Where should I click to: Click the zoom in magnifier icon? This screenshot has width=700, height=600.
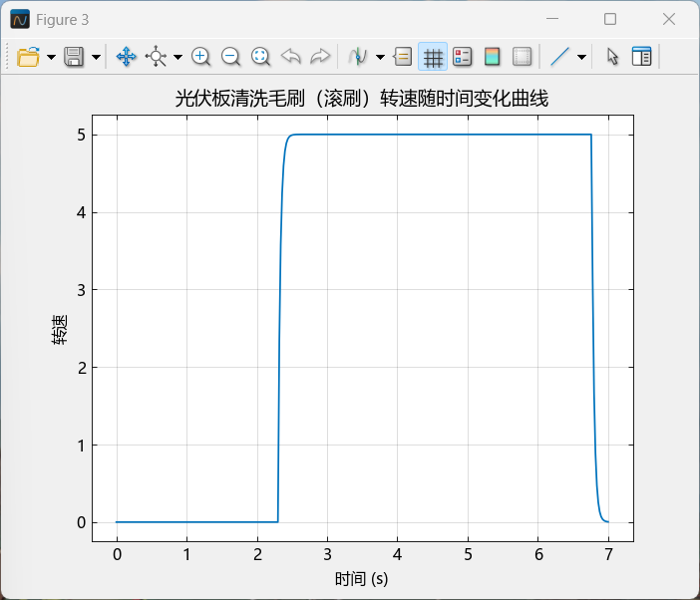pyautogui.click(x=200, y=57)
